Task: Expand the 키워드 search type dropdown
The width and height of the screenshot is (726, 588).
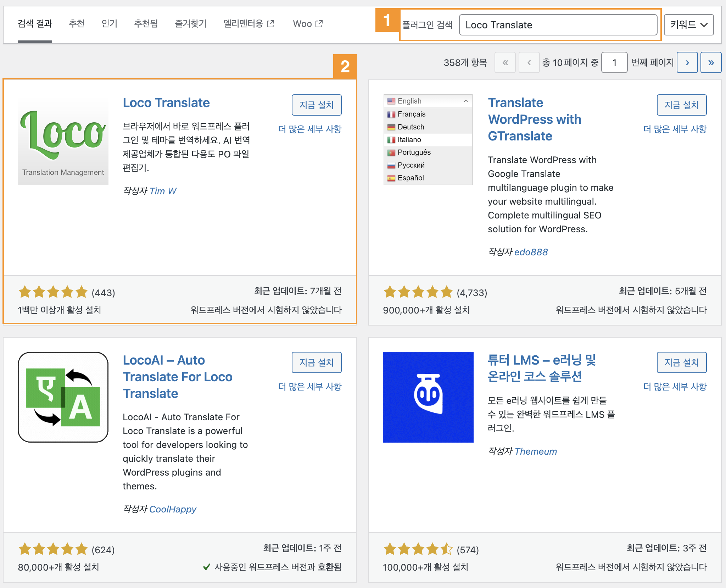Action: point(688,25)
